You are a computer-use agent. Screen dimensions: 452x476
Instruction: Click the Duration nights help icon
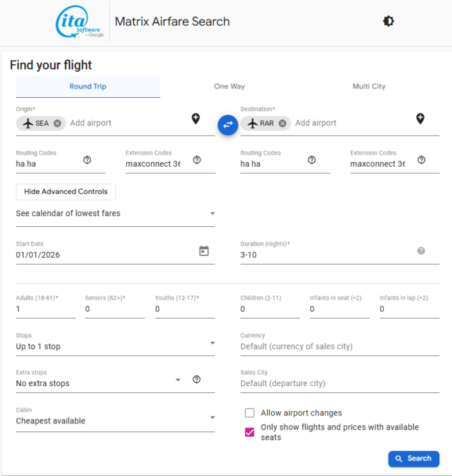point(421,251)
